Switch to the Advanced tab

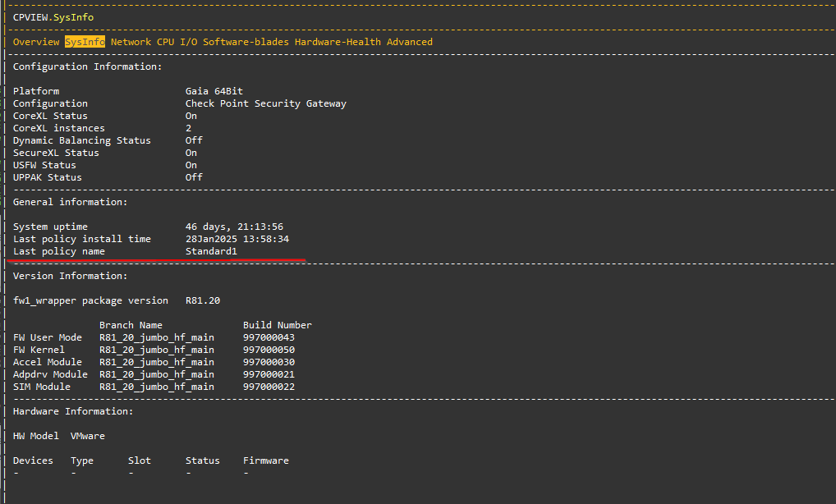[x=410, y=41]
